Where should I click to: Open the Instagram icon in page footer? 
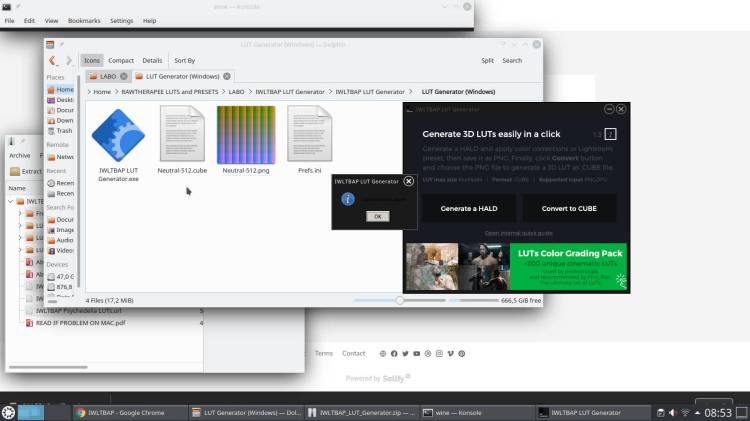pyautogui.click(x=439, y=354)
